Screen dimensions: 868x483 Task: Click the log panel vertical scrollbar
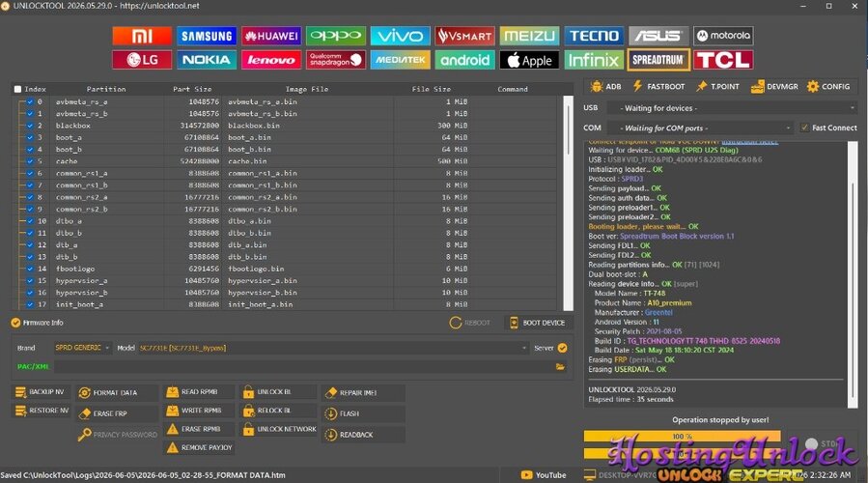tap(852, 274)
